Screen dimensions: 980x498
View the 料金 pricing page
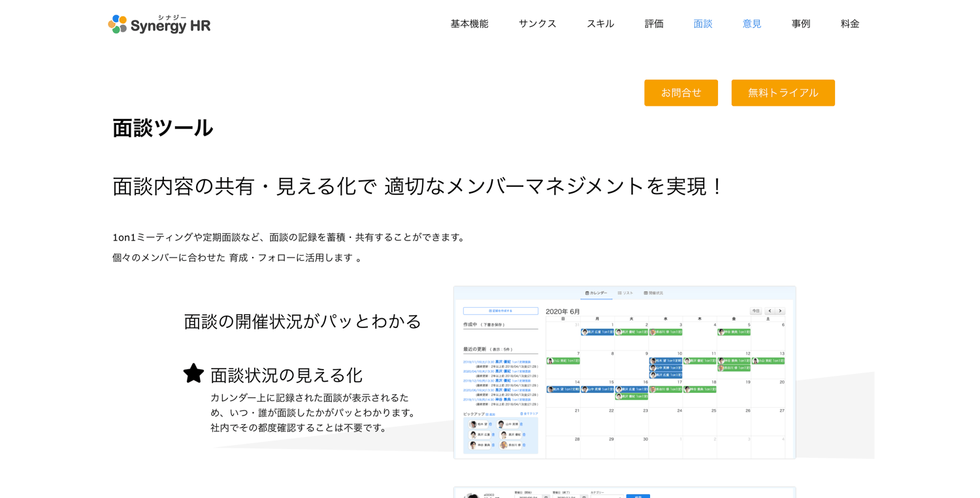pos(850,24)
